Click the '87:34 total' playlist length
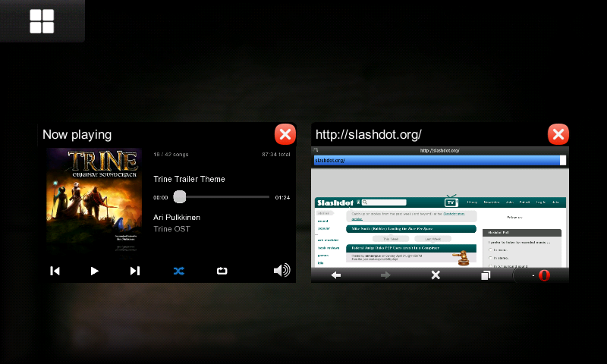This screenshot has width=607, height=364. 276,155
